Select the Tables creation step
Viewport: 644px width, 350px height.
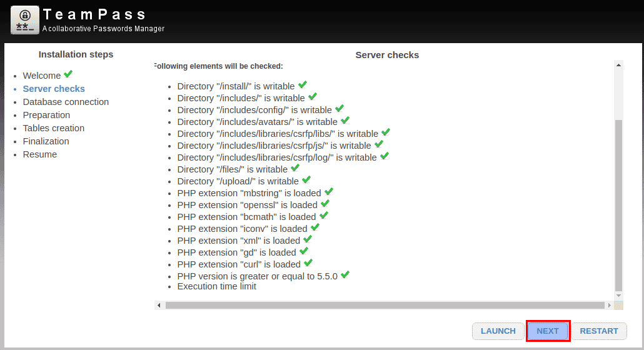pyautogui.click(x=53, y=128)
